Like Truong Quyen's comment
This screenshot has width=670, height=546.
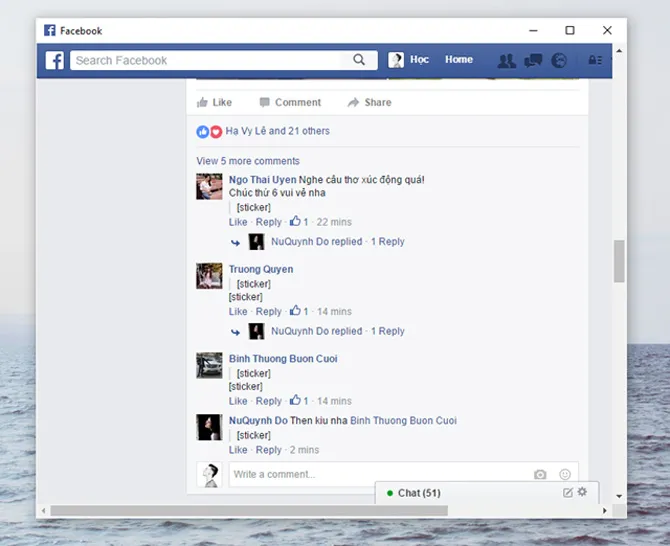point(238,311)
